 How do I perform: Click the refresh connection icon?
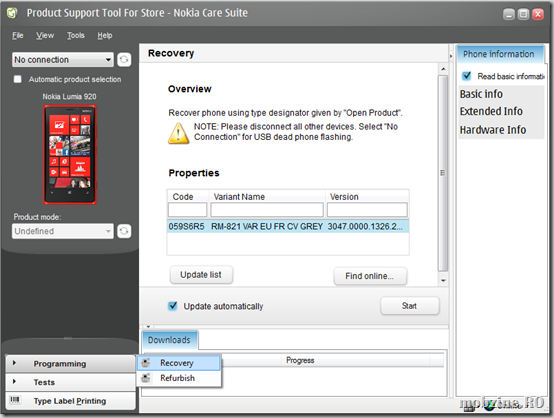124,59
